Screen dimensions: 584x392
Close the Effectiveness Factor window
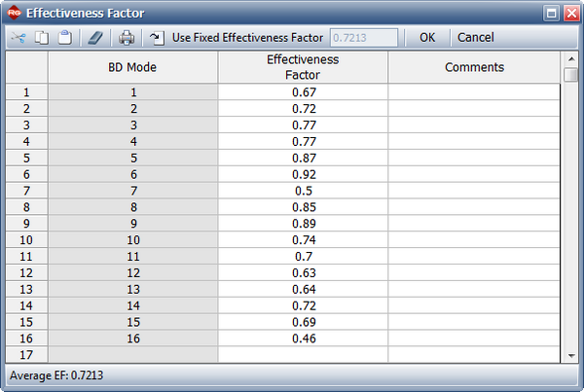[571, 14]
